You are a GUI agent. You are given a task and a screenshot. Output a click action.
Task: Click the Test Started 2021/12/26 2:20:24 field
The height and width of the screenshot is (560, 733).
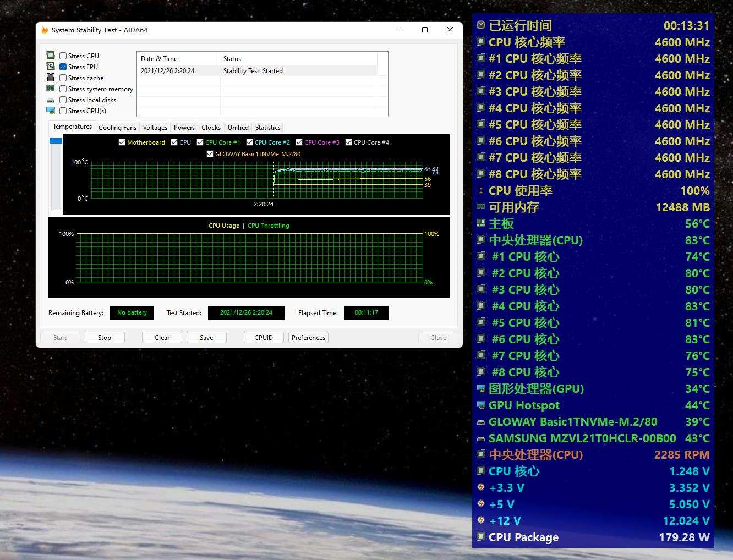pos(247,313)
